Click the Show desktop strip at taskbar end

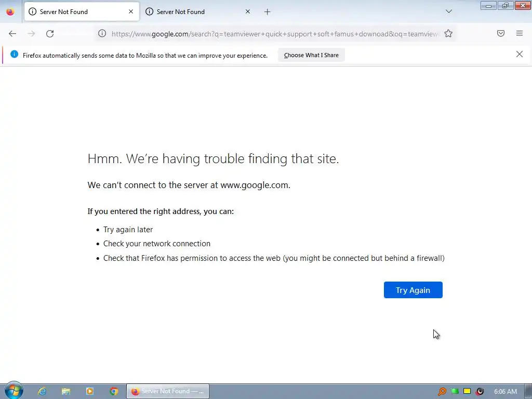[x=528, y=391]
